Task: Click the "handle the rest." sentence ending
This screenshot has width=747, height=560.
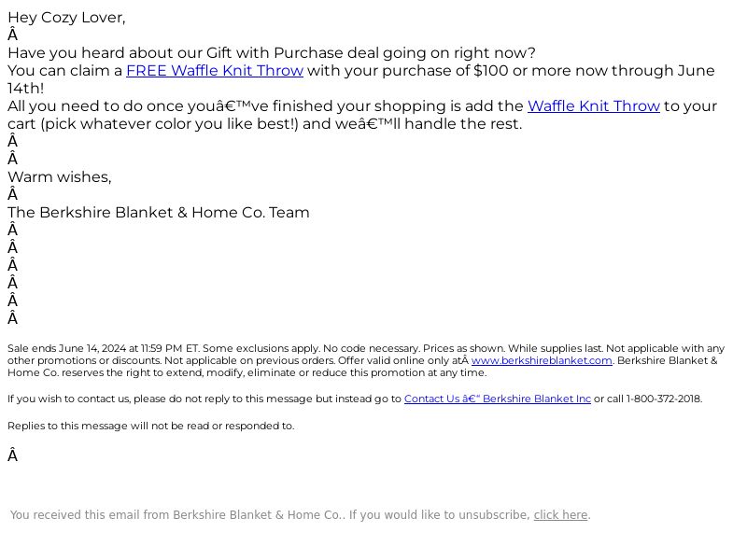Action: click(x=463, y=124)
